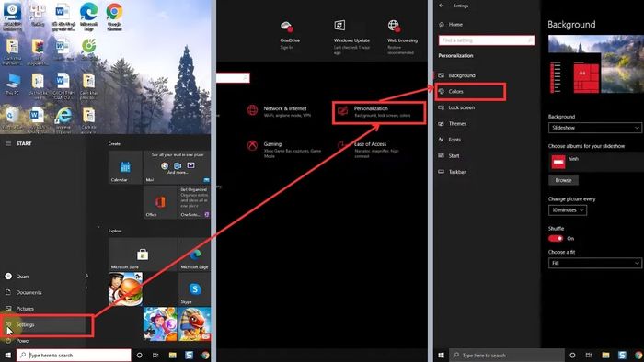
Task: Open the Choose a fit dropdown
Action: [x=594, y=263]
